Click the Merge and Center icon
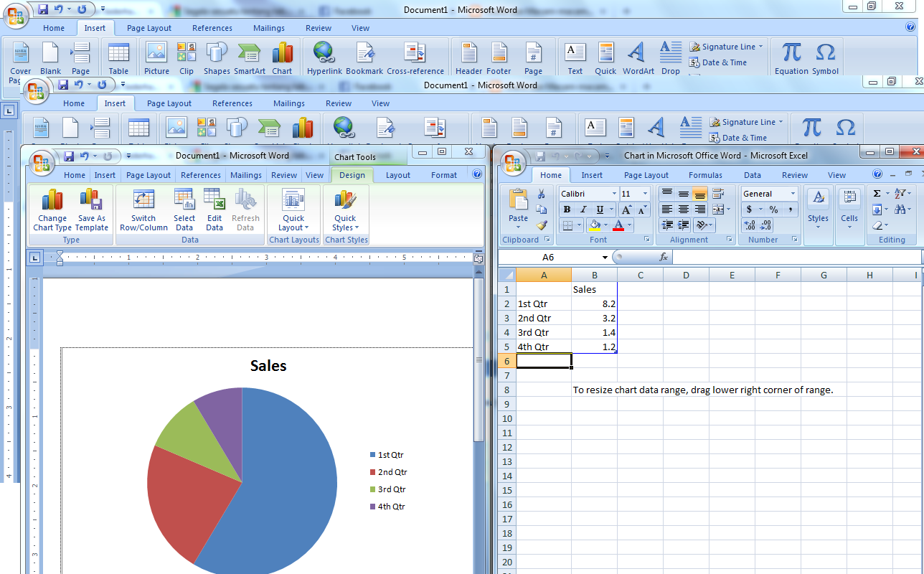The height and width of the screenshot is (574, 924). coord(719,210)
